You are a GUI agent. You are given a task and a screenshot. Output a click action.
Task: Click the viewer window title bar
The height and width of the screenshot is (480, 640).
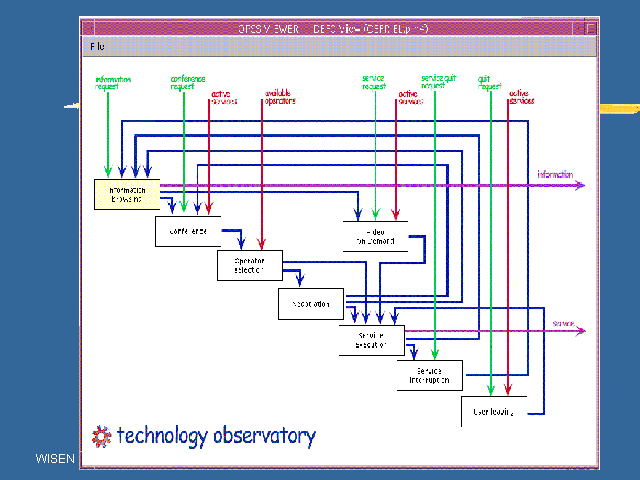pos(338,26)
